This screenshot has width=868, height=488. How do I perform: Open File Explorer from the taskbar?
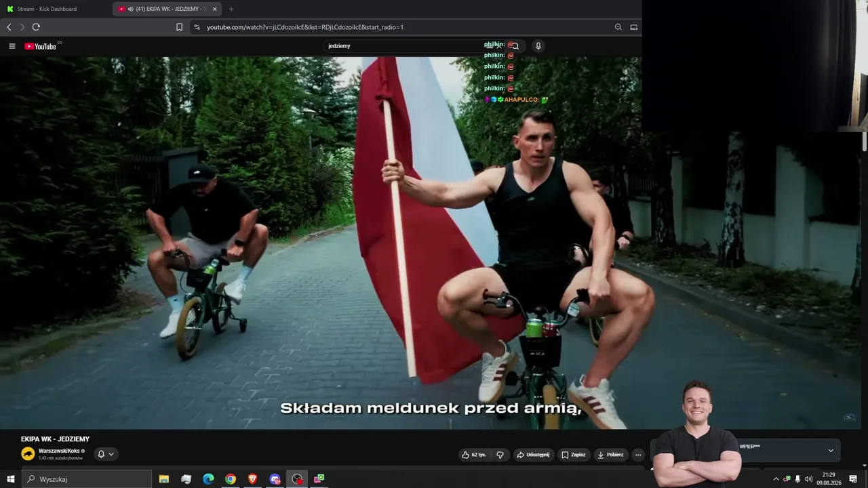tap(164, 479)
